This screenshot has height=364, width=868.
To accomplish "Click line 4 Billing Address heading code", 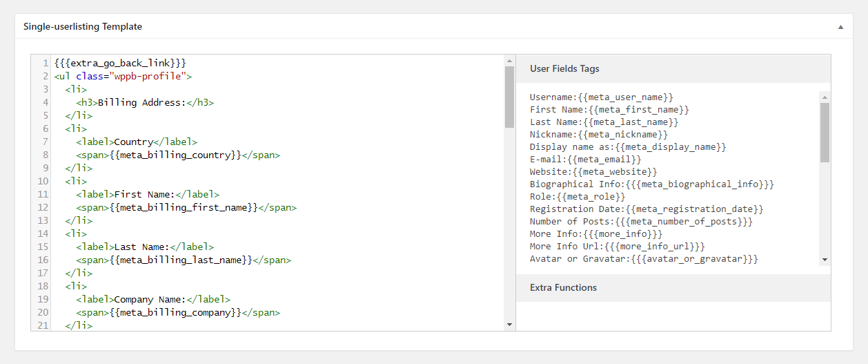I will pyautogui.click(x=145, y=102).
